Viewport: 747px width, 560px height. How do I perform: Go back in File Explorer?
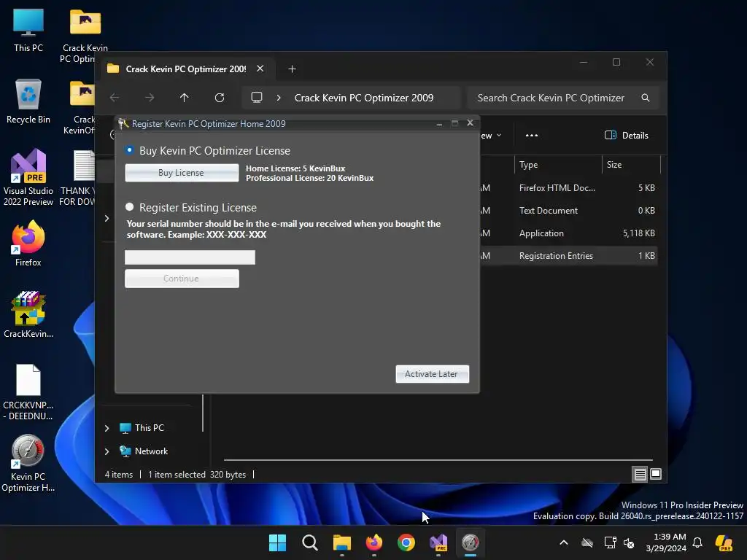pyautogui.click(x=115, y=98)
